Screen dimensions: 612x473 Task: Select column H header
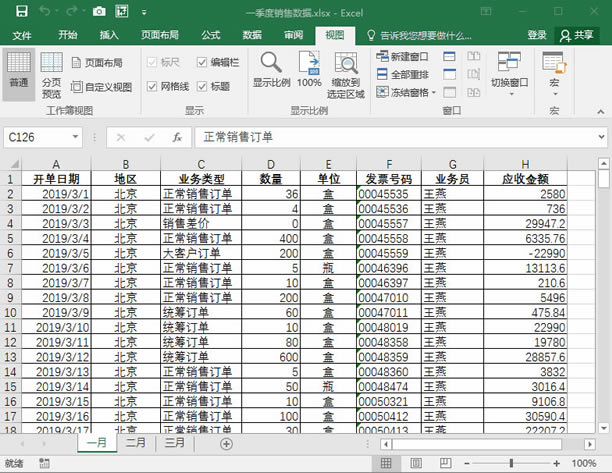tap(525, 164)
